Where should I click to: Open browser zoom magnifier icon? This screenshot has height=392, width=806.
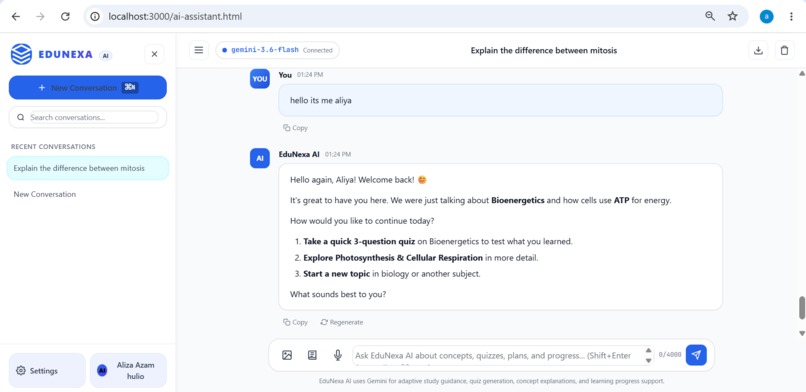pyautogui.click(x=710, y=16)
